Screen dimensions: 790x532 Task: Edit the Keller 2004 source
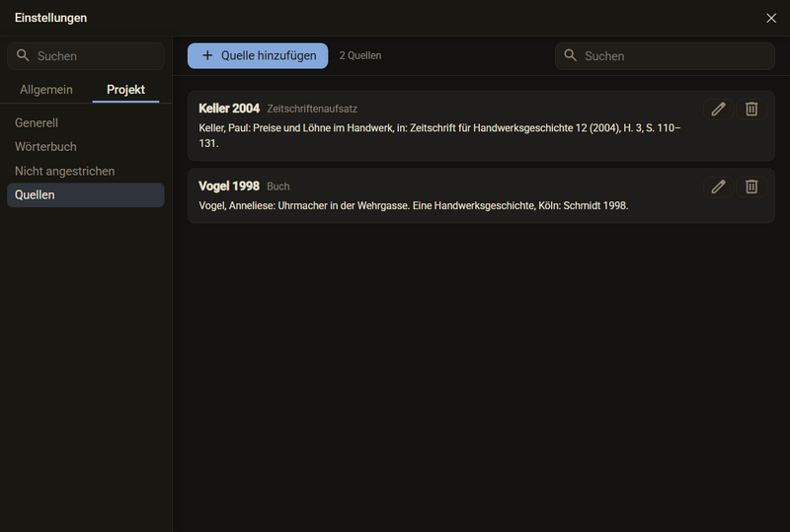coord(719,109)
